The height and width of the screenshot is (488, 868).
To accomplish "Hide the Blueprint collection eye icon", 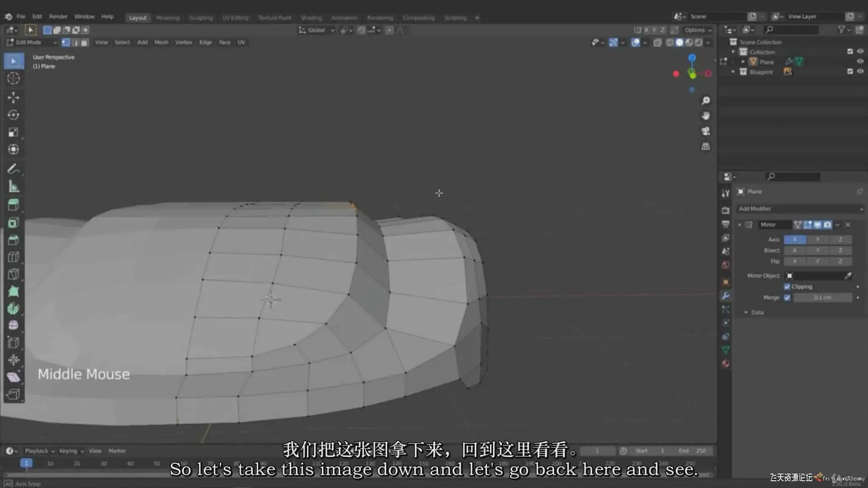I will (860, 71).
